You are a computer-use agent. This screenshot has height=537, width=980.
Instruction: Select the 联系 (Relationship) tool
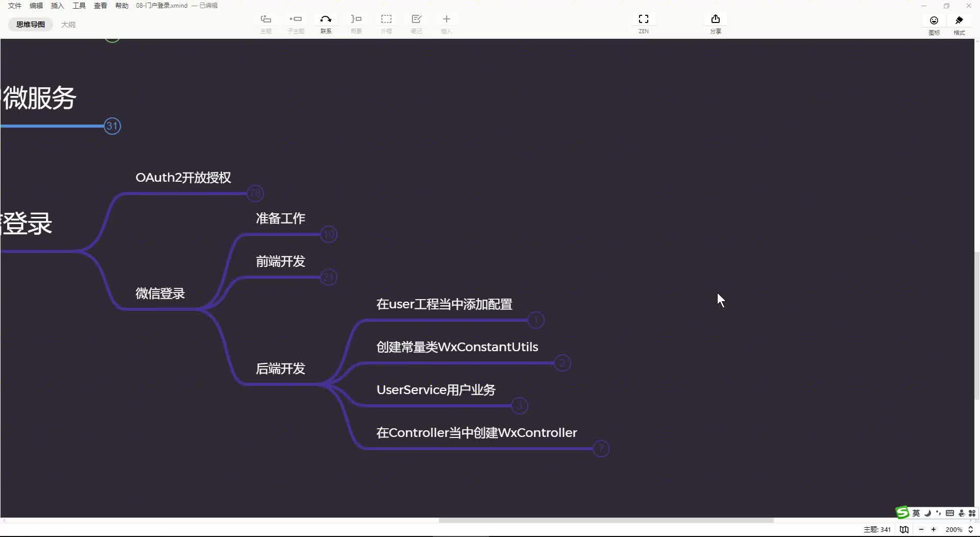pos(326,19)
